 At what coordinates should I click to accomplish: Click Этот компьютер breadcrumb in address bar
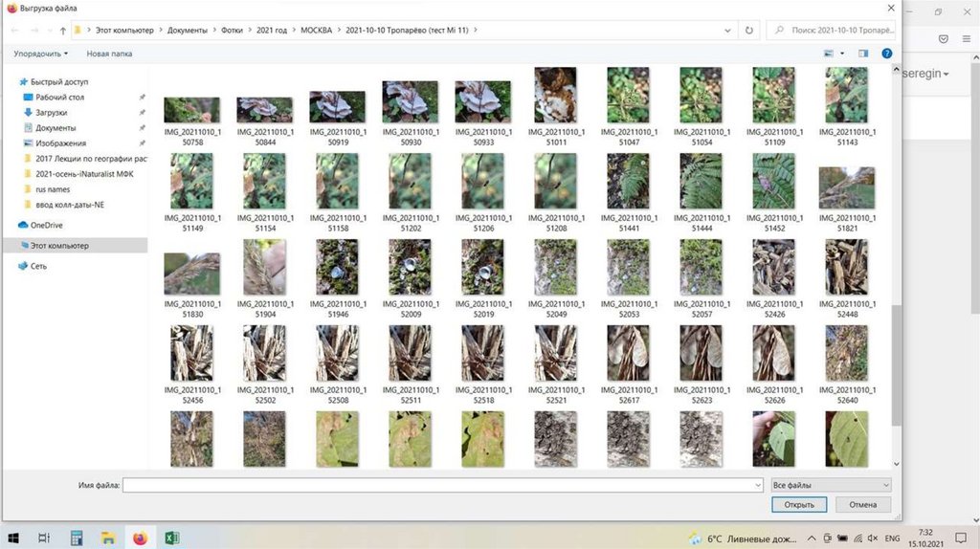(124, 30)
